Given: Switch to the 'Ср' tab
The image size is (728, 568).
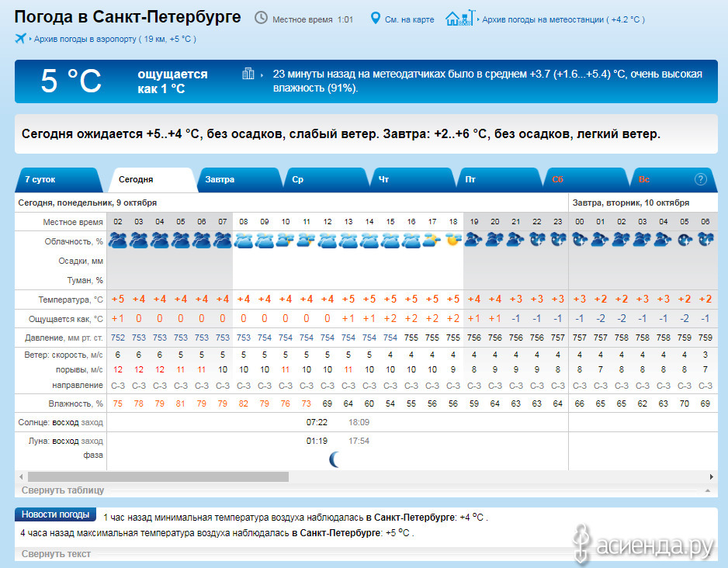Looking at the screenshot, I should point(325,179).
